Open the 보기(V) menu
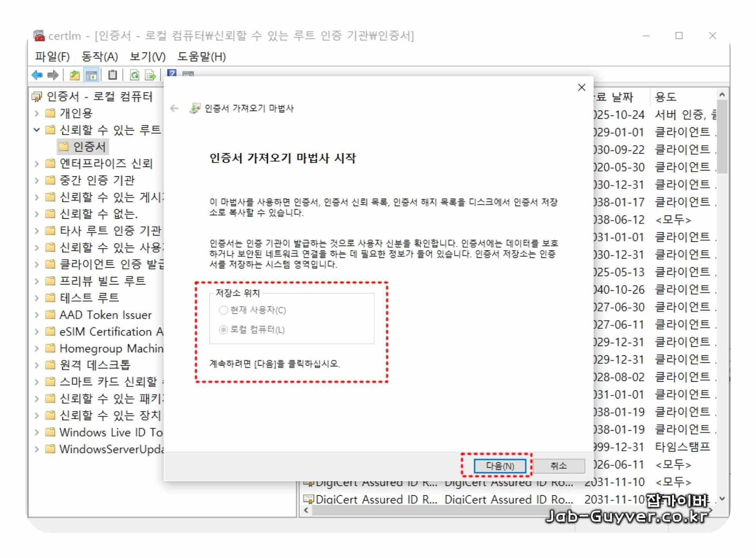Screen dimensions: 756x558 pos(147,57)
